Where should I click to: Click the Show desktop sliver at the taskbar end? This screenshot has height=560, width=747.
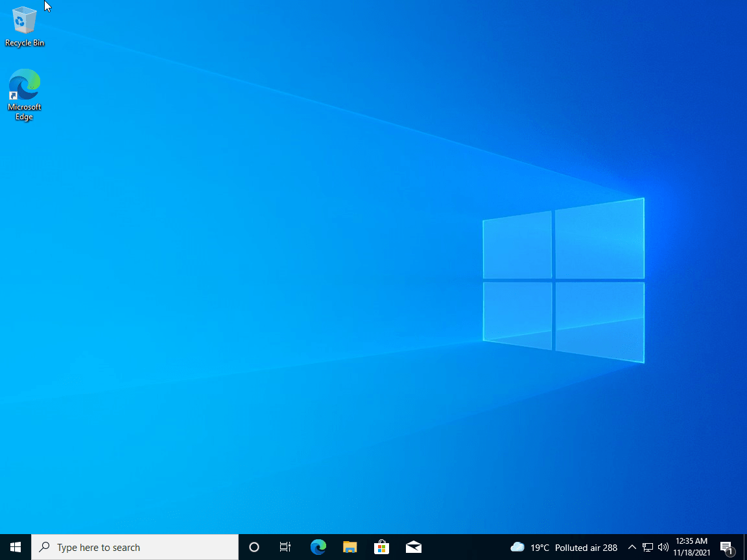(x=744, y=547)
